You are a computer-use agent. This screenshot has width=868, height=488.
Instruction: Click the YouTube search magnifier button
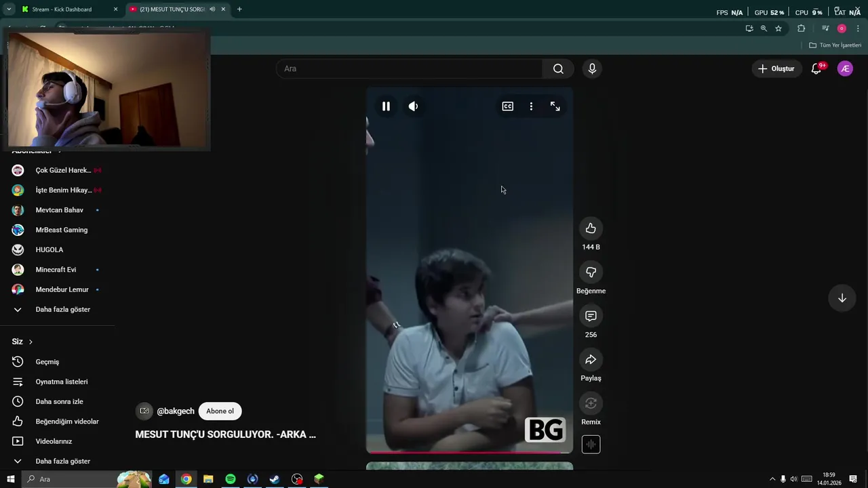coord(558,68)
